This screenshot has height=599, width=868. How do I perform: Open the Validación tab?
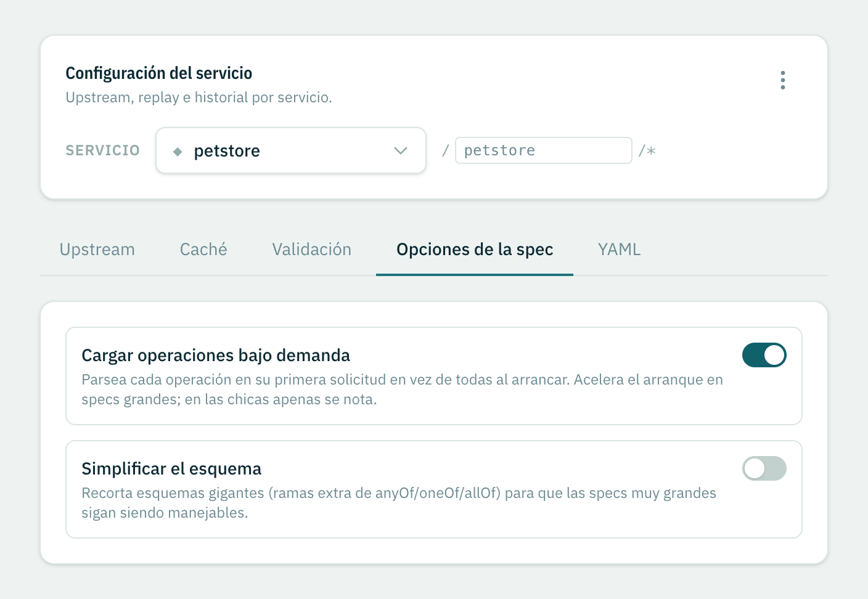312,250
